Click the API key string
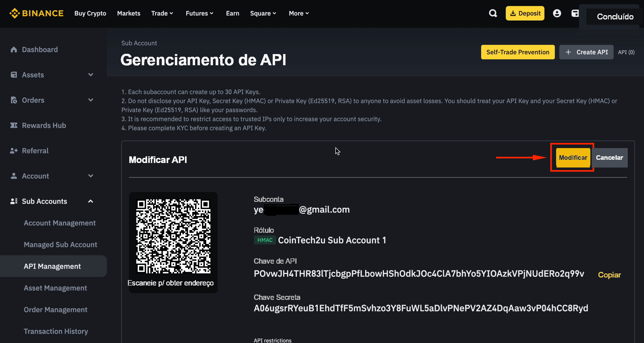 [419, 274]
